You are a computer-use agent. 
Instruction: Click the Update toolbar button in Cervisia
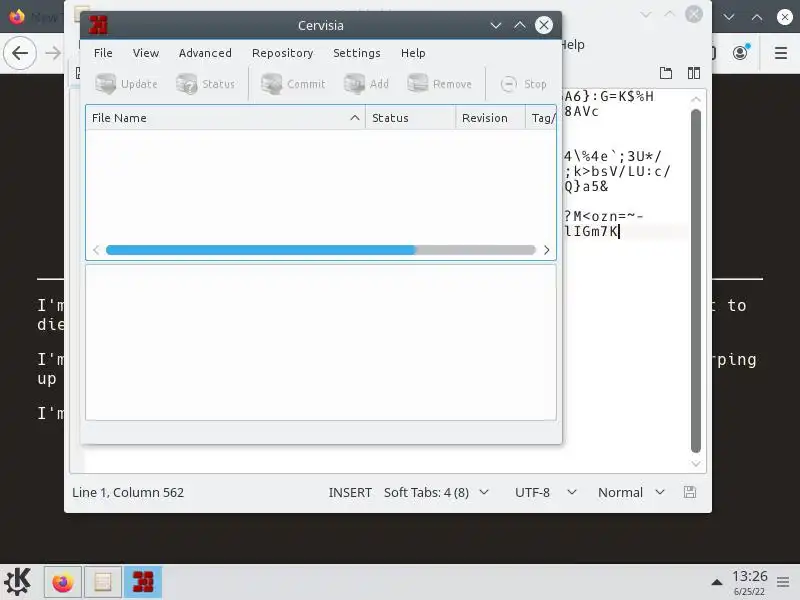126,84
